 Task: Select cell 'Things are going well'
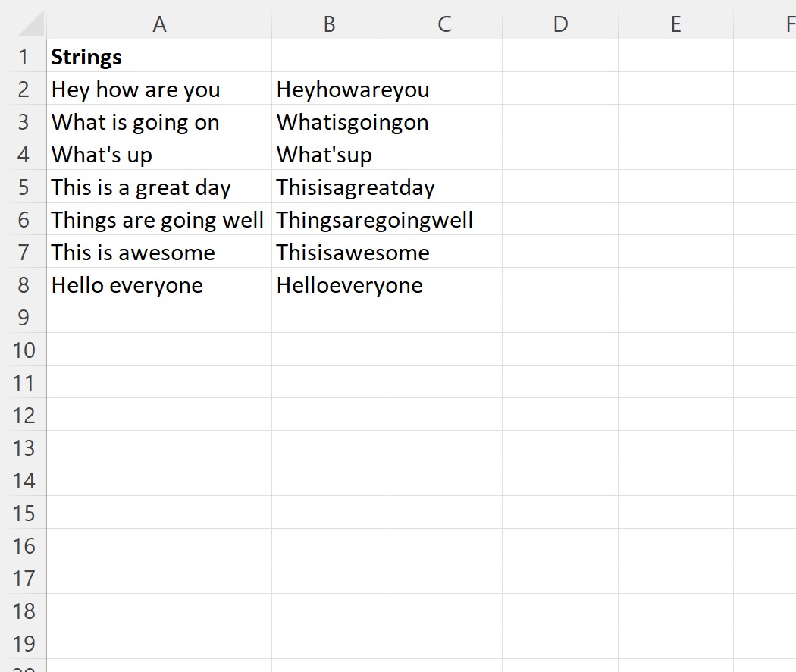(159, 219)
